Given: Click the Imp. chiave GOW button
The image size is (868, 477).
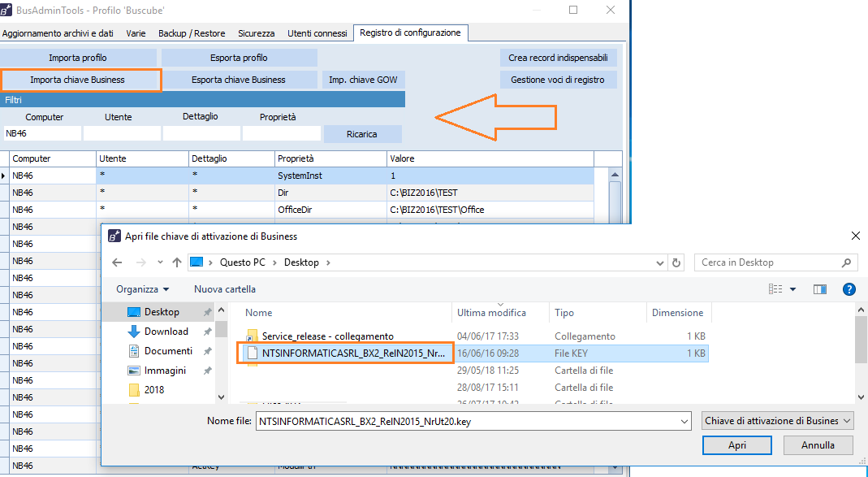Looking at the screenshot, I should click(x=363, y=80).
